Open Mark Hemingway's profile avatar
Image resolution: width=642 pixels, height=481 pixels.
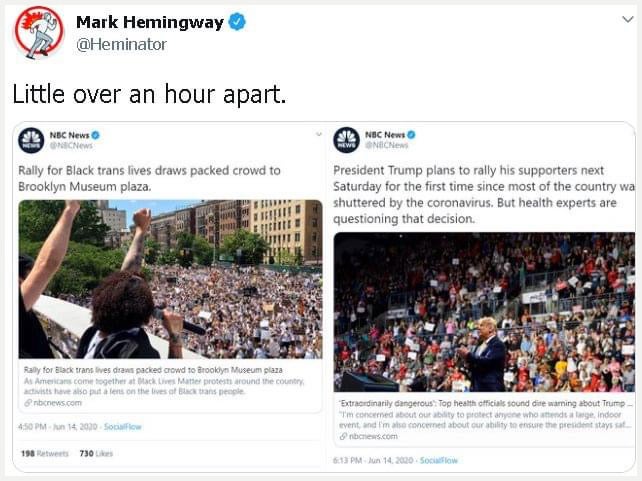[x=39, y=32]
